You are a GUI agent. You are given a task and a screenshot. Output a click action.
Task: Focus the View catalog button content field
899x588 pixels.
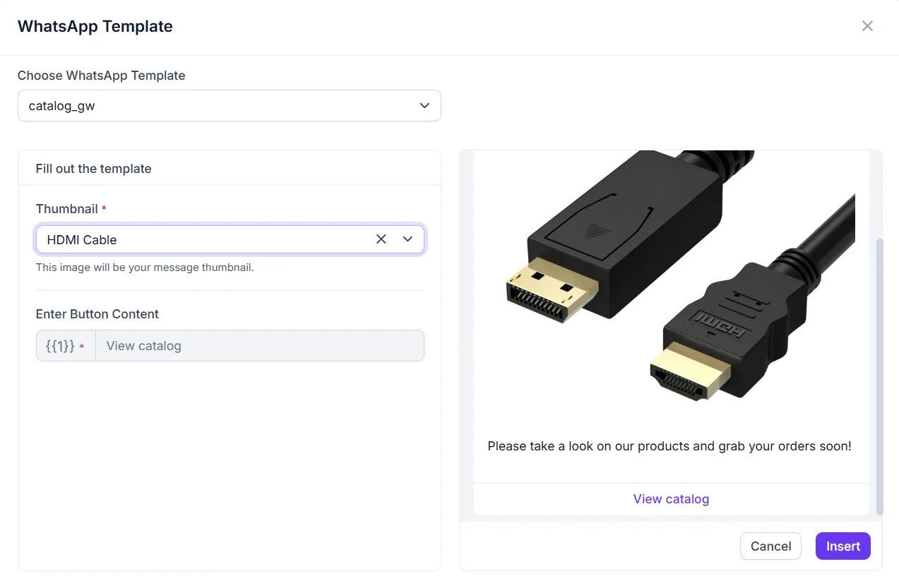point(259,346)
